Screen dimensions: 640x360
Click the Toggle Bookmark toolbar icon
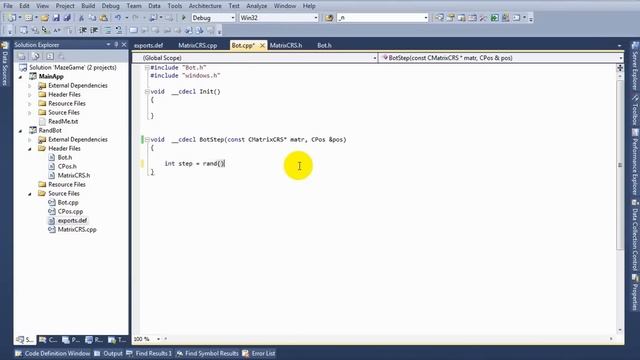click(x=133, y=30)
